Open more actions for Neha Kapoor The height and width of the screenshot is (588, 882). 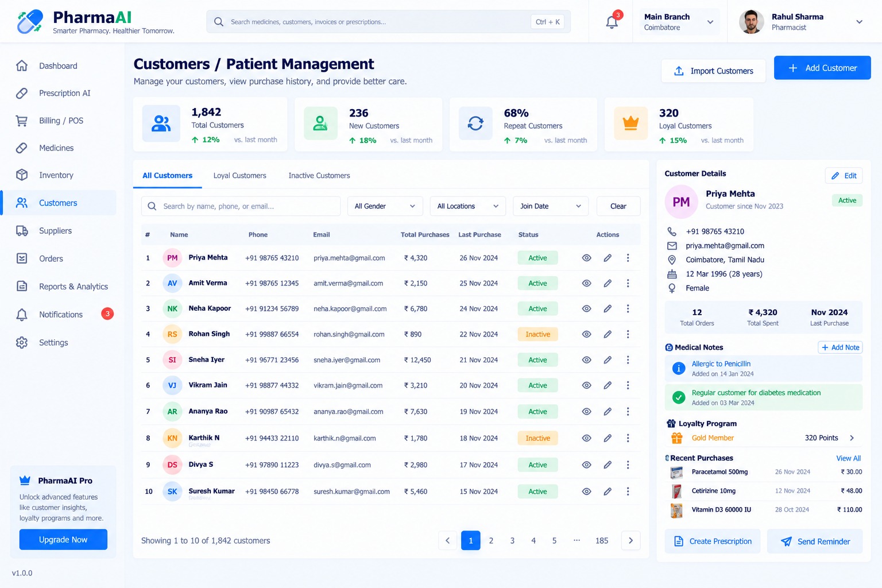pyautogui.click(x=628, y=309)
